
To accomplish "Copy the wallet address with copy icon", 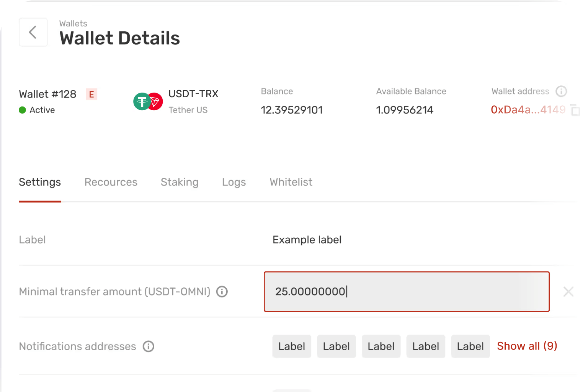I will [x=575, y=110].
